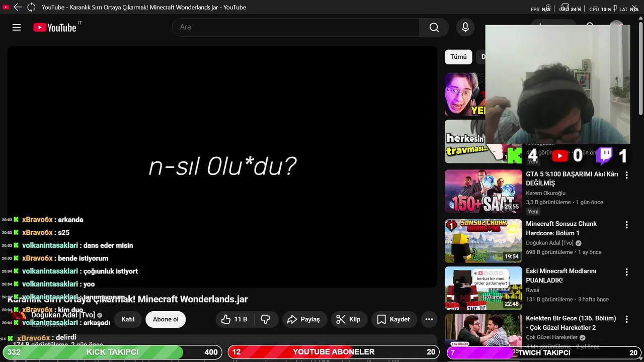This screenshot has height=362, width=644.
Task: Click title Eski Minecraft Modlarını PUANLADIK!
Action: [561, 276]
